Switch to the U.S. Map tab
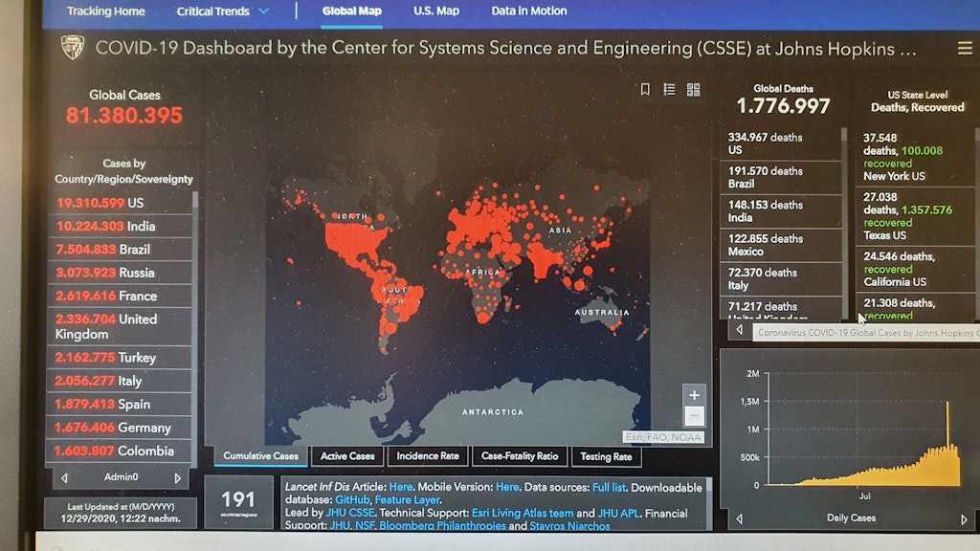Viewport: 980px width, 551px height. (x=436, y=11)
